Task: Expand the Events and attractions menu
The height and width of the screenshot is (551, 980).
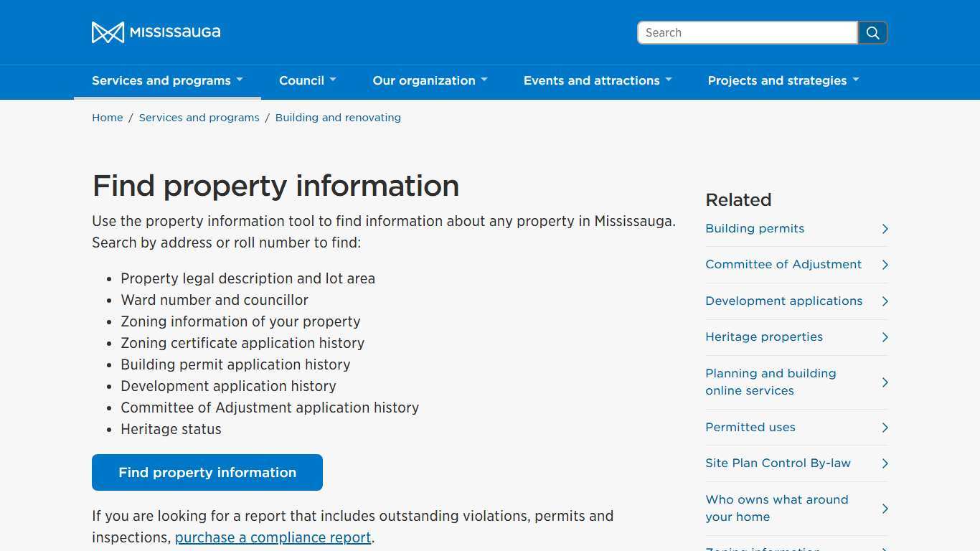Action: [597, 80]
